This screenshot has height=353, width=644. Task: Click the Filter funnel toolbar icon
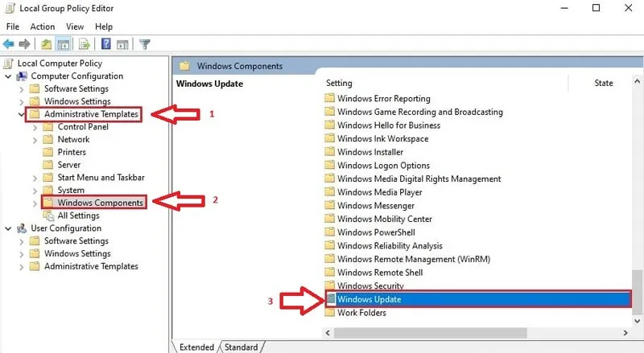click(145, 44)
